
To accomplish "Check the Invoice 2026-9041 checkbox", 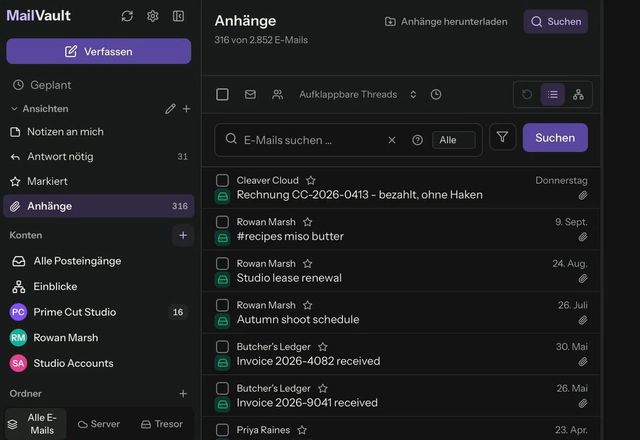I will click(222, 388).
